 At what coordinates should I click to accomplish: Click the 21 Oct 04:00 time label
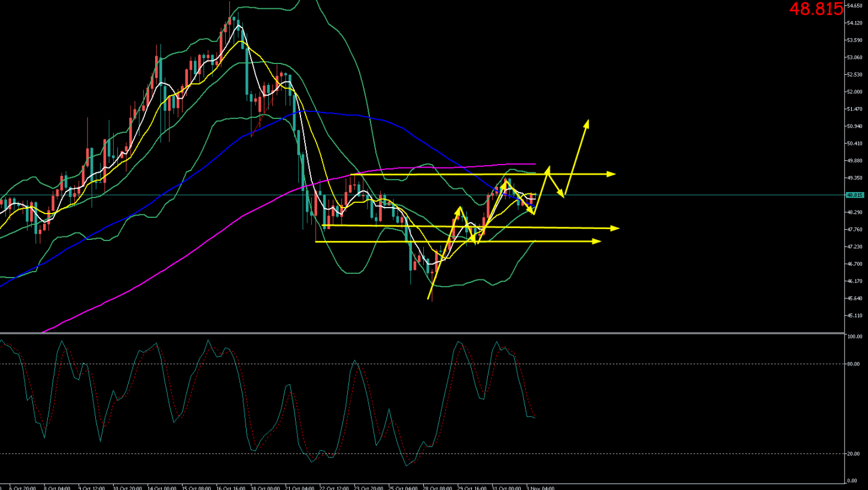tap(301, 488)
